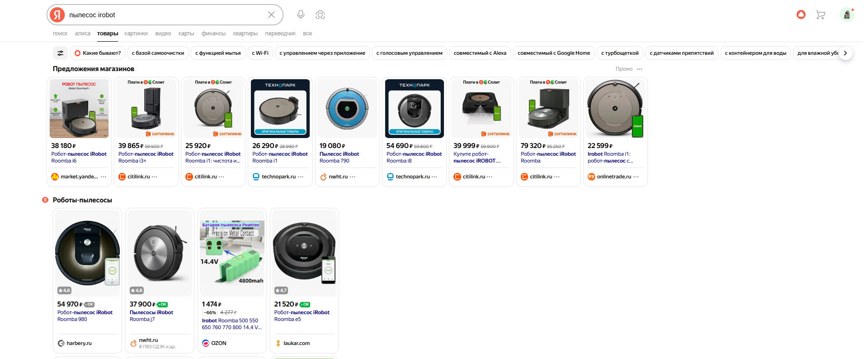Show next filter chips with arrow
The height and width of the screenshot is (359, 868).
pos(845,53)
